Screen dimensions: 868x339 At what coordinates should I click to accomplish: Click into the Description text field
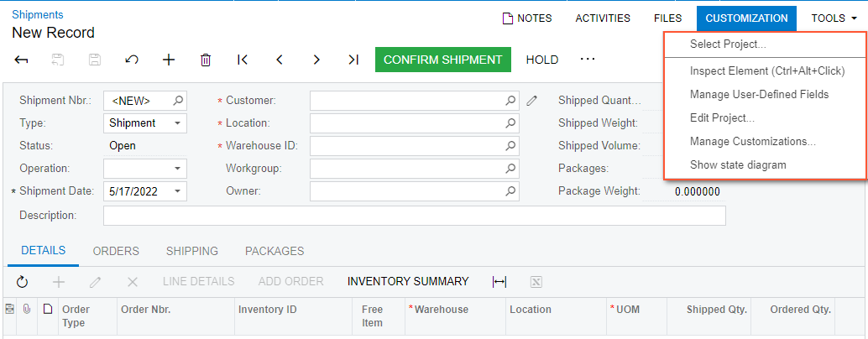pos(414,216)
